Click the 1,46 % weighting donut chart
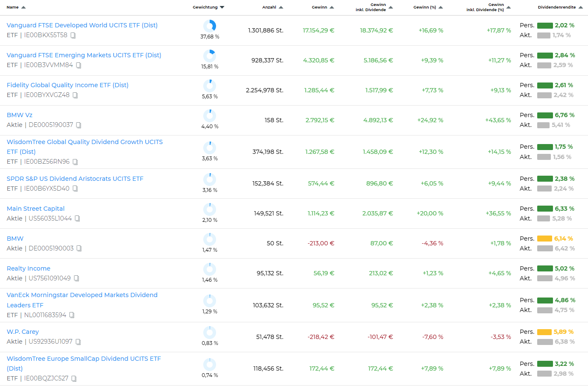588x386 pixels. coord(210,269)
